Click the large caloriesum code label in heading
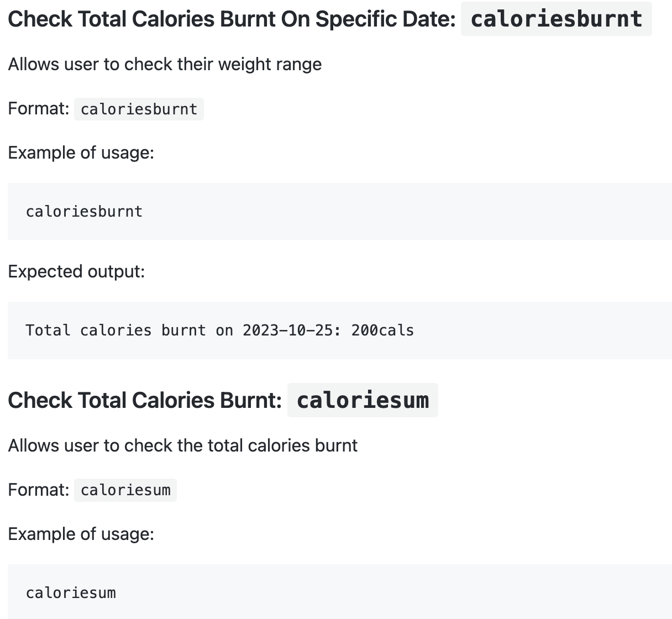 tap(363, 400)
